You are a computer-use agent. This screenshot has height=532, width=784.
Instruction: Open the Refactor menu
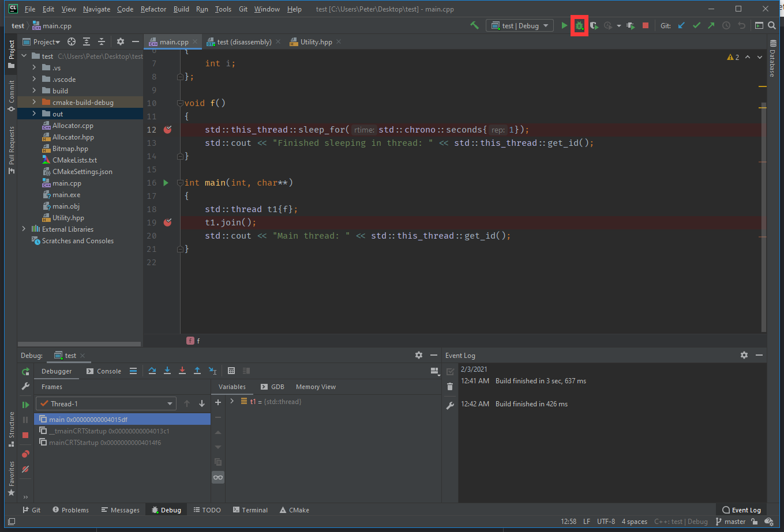[153, 9]
